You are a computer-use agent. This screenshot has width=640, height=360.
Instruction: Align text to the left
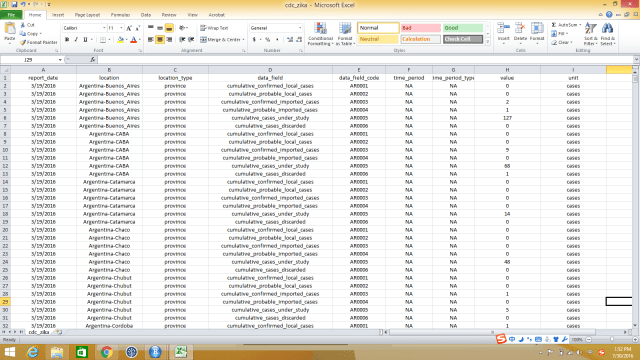pyautogui.click(x=151, y=40)
